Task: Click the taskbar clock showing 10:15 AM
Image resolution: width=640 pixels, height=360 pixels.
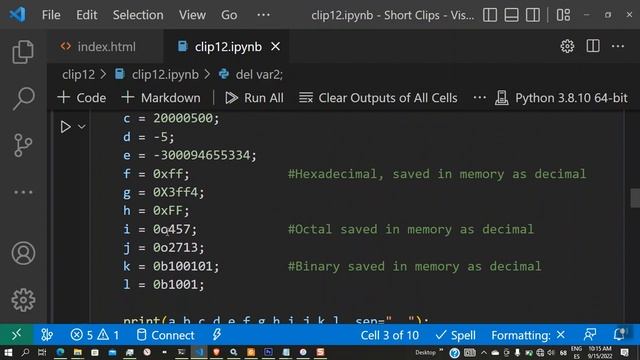Action: click(600, 353)
